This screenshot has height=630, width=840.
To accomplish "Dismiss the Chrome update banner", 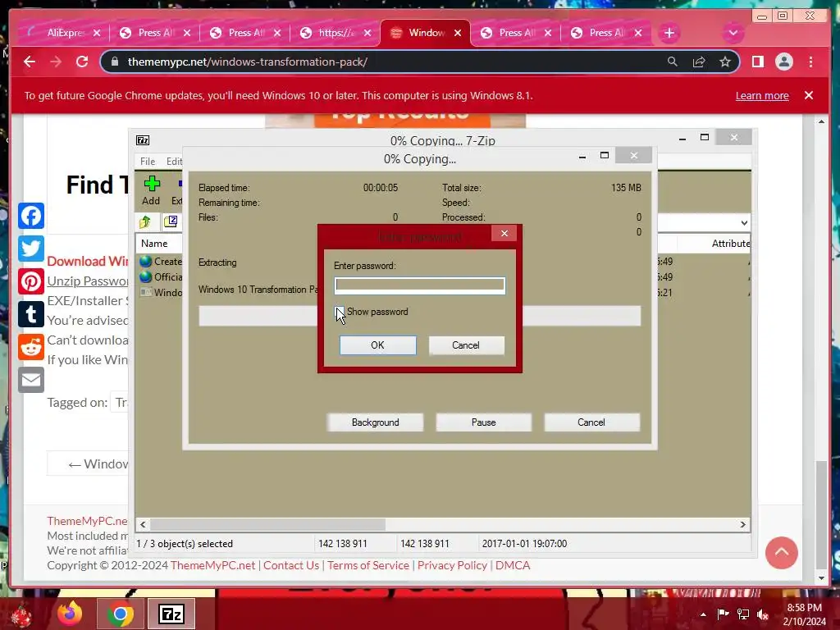I will (809, 95).
